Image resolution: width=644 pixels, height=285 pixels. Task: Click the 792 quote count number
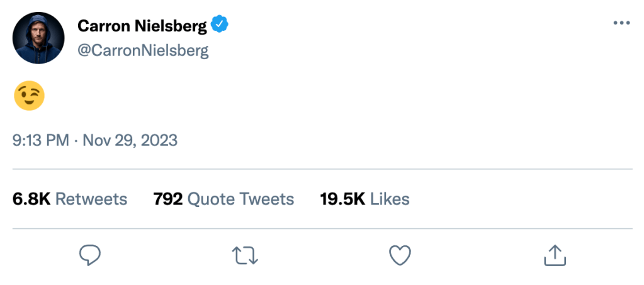click(168, 199)
